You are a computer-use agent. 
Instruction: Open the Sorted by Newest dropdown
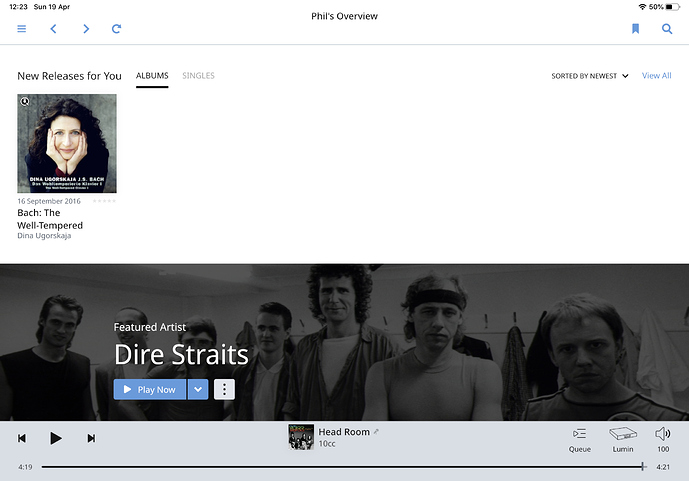(590, 76)
